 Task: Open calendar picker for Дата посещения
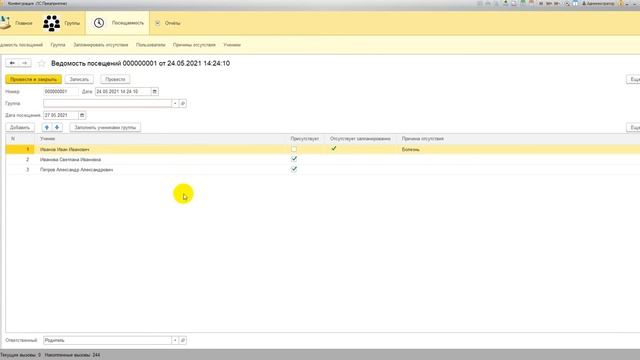pos(82,115)
